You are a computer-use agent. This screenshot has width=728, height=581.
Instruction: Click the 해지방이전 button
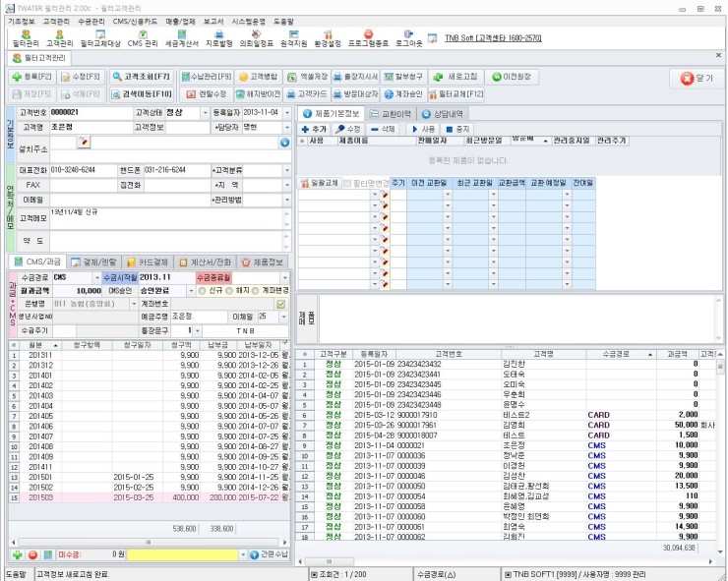coord(258,94)
